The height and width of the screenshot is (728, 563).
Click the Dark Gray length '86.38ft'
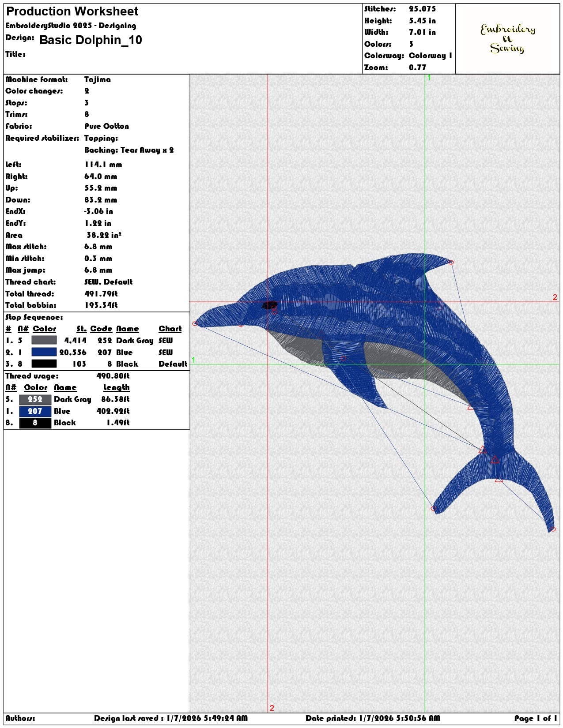click(x=115, y=399)
